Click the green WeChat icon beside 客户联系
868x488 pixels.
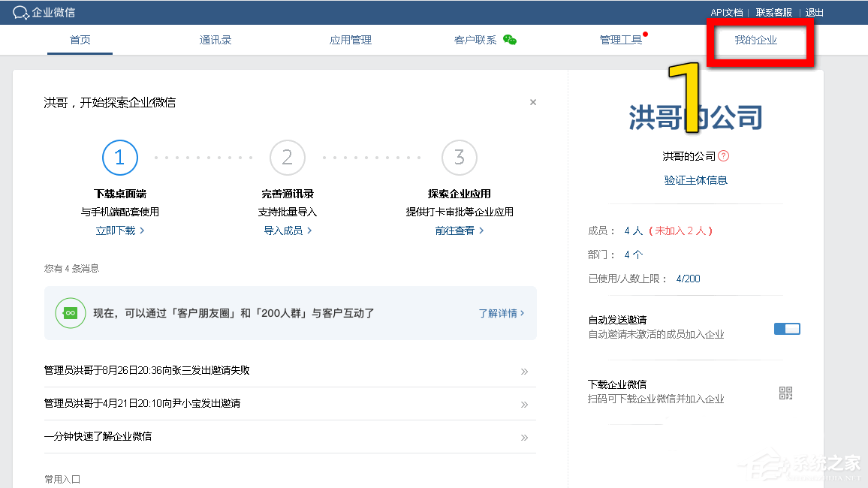point(510,39)
